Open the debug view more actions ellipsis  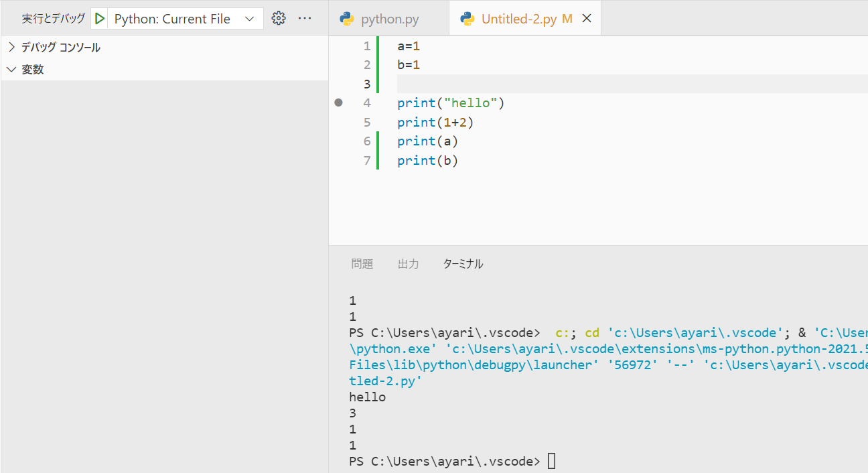(305, 19)
